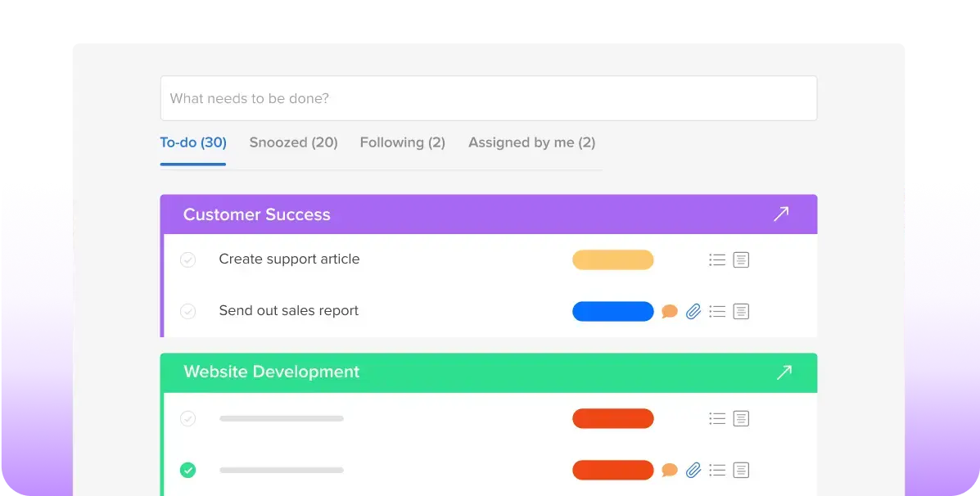Expand the Customer Success list via its arrow
Screen dimensions: 980x496
point(781,214)
